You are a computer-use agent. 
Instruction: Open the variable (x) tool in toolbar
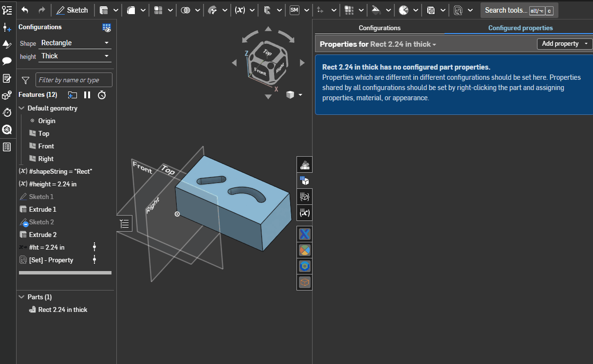tap(240, 10)
